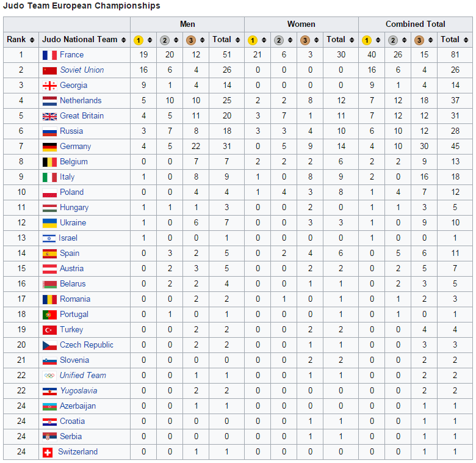The image size is (476, 463).
Task: Click Germany's men bronze count 22
Action: click(196, 147)
